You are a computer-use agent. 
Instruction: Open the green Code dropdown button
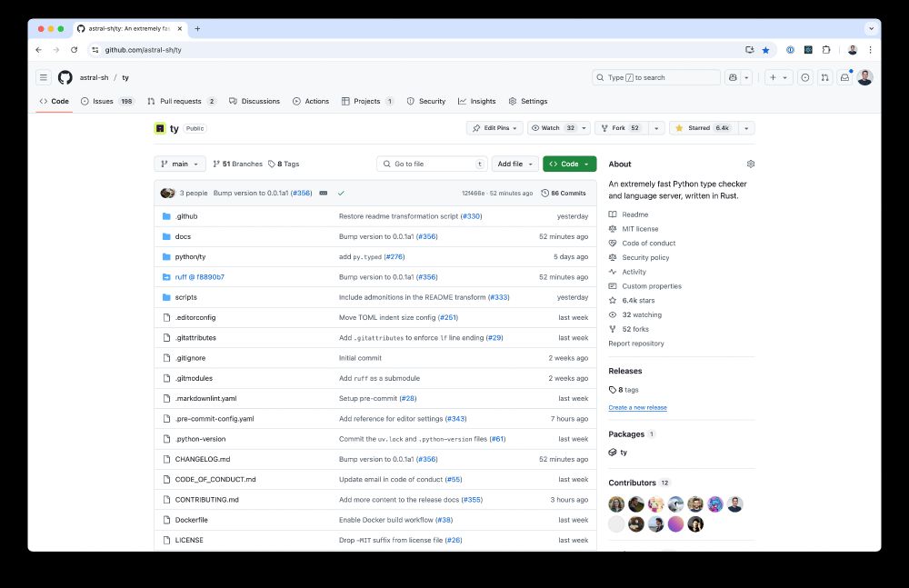tap(569, 164)
